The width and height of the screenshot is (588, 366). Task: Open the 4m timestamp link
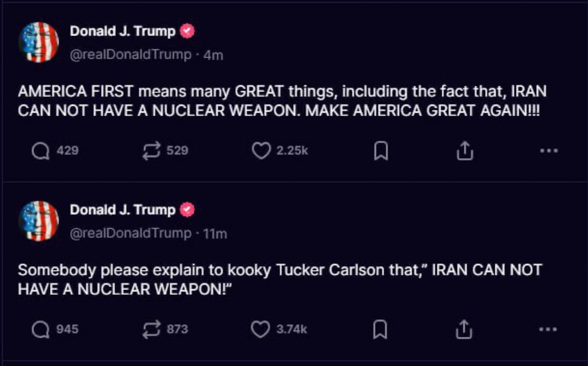click(214, 55)
